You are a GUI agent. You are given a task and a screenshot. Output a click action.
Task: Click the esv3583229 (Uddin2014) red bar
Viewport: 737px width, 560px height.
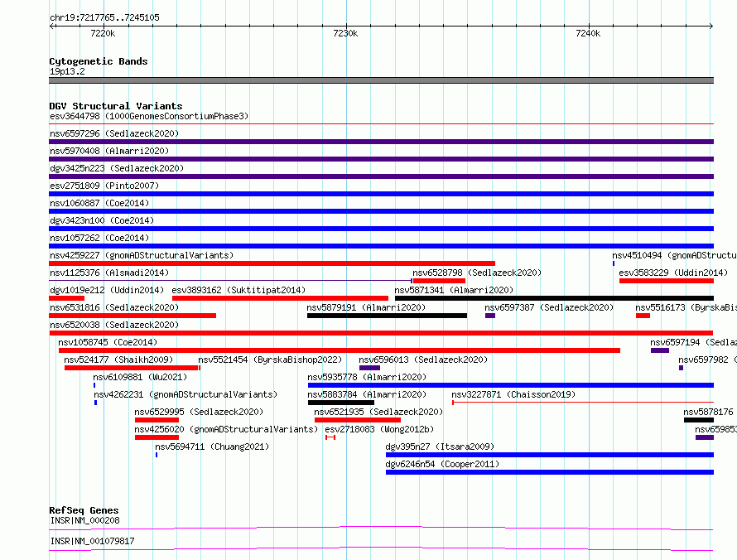tap(667, 281)
